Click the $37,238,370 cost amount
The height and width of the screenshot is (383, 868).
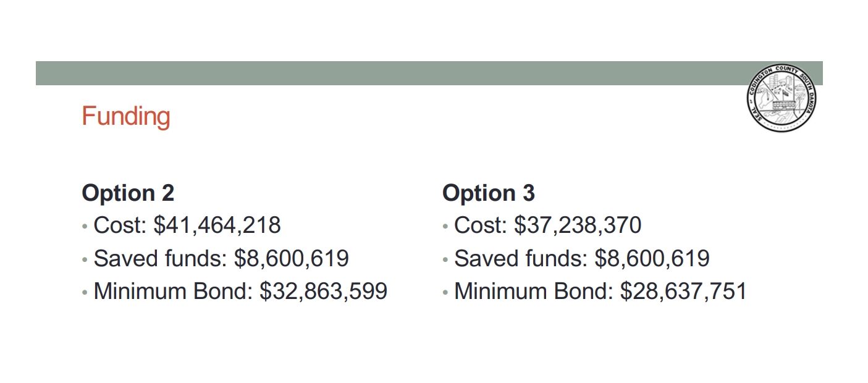[578, 225]
